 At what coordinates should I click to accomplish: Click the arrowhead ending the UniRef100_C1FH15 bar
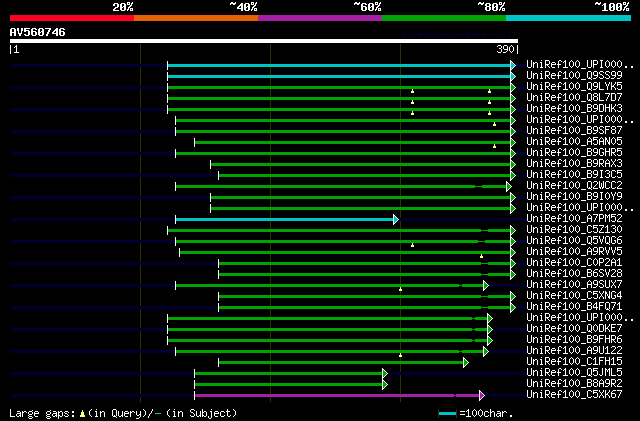(466, 363)
